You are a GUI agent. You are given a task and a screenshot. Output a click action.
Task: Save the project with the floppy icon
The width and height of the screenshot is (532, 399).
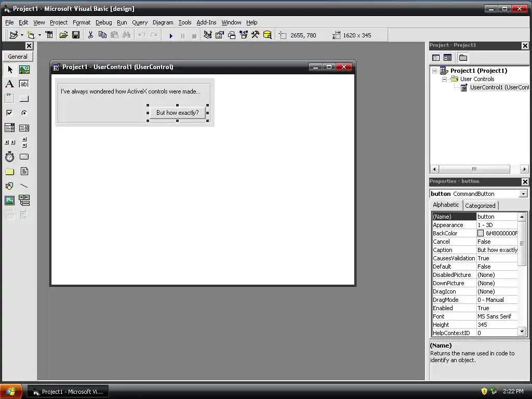coord(76,35)
